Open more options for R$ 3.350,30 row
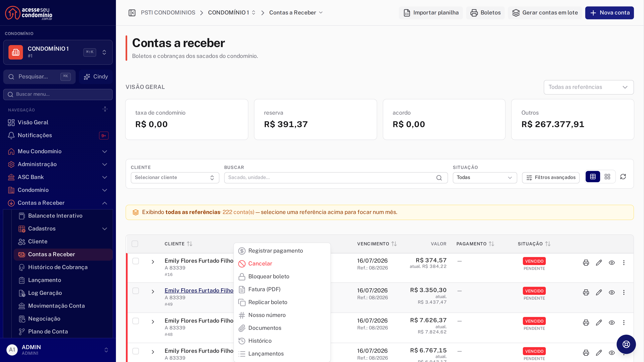The height and width of the screenshot is (362, 644). point(624,292)
